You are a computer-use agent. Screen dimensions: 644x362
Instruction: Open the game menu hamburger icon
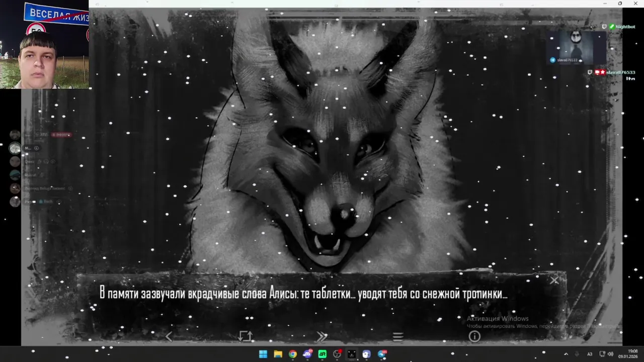click(x=398, y=337)
